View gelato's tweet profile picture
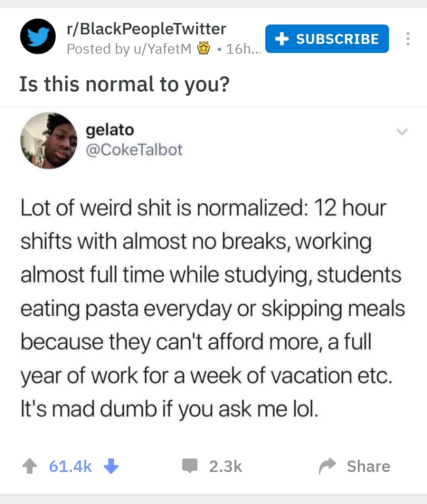 pos(49,140)
